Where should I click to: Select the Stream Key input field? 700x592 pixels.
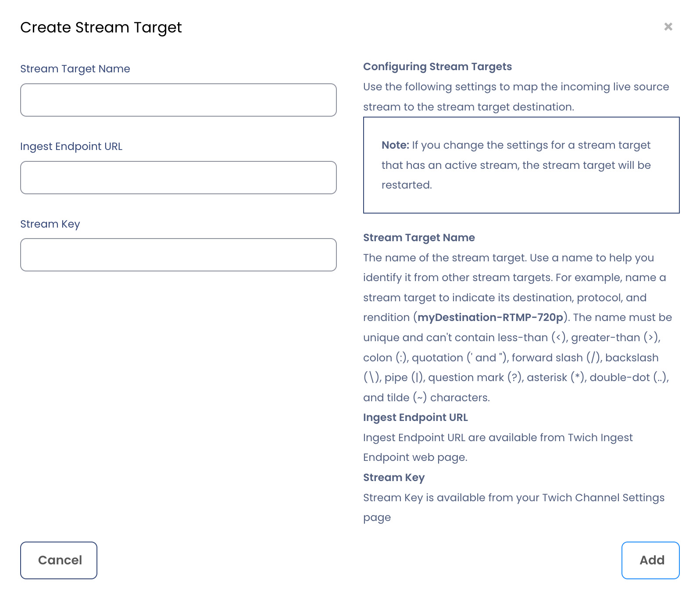(178, 255)
